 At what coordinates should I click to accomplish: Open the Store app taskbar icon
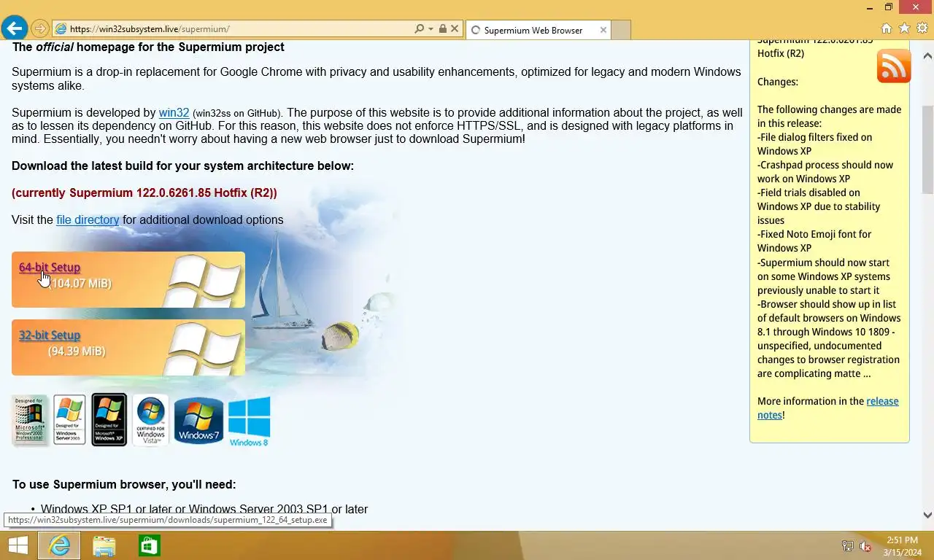tap(150, 545)
